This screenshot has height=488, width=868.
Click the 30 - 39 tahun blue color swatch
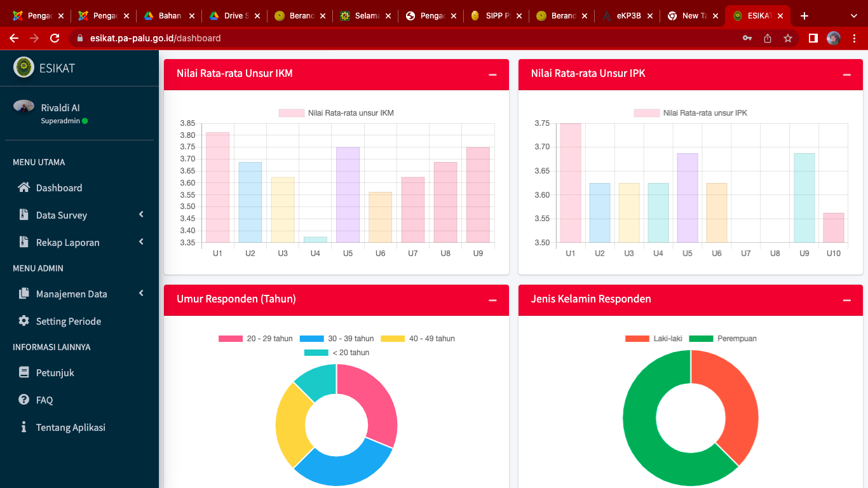point(311,339)
